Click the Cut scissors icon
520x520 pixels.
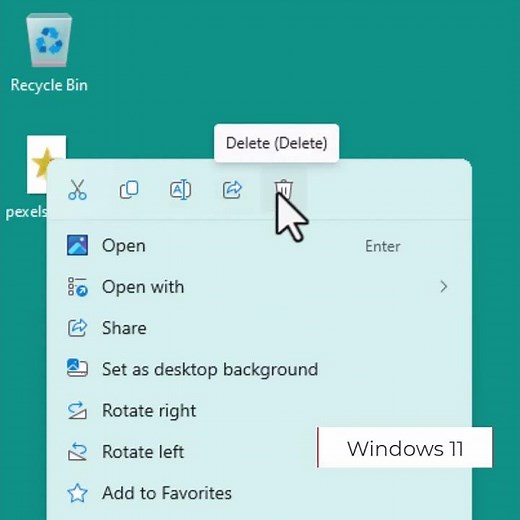tap(77, 189)
